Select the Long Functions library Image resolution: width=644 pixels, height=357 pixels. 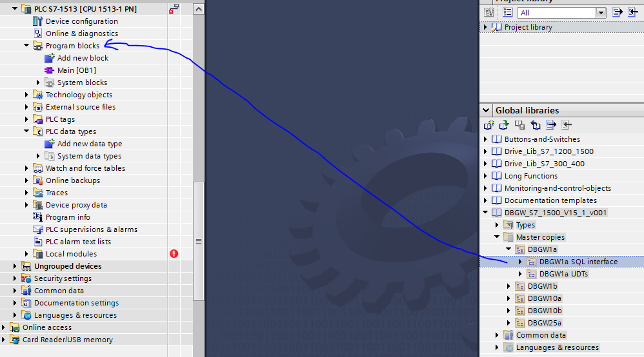tap(530, 176)
